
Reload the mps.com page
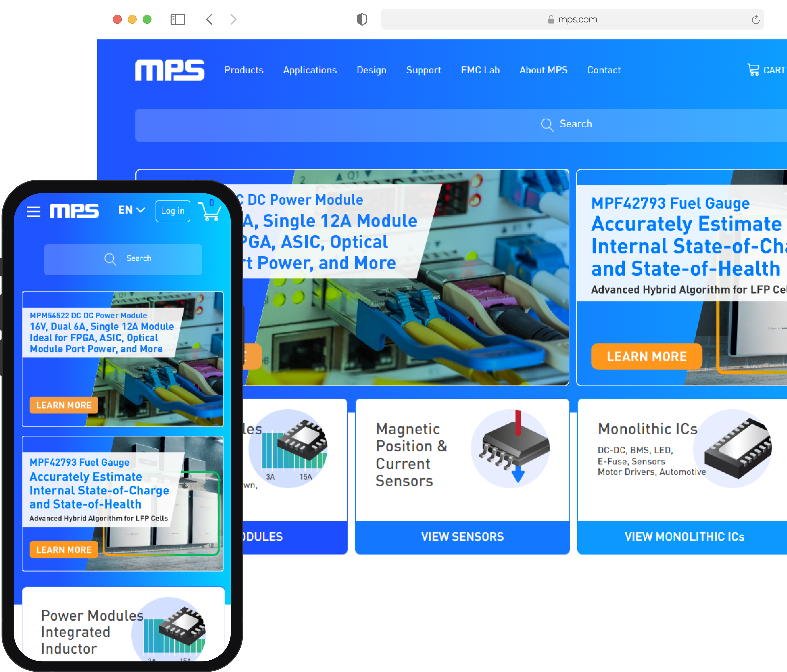755,19
